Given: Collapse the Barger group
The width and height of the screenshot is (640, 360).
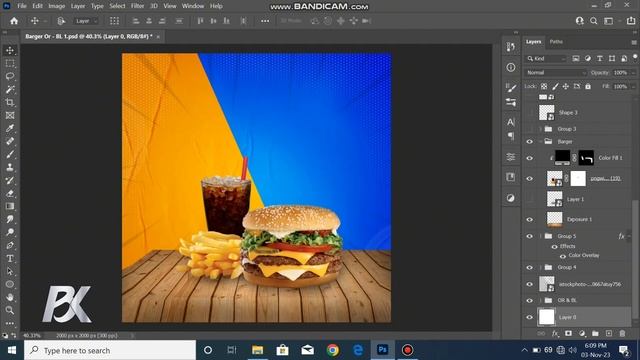Looking at the screenshot, I should tap(541, 142).
